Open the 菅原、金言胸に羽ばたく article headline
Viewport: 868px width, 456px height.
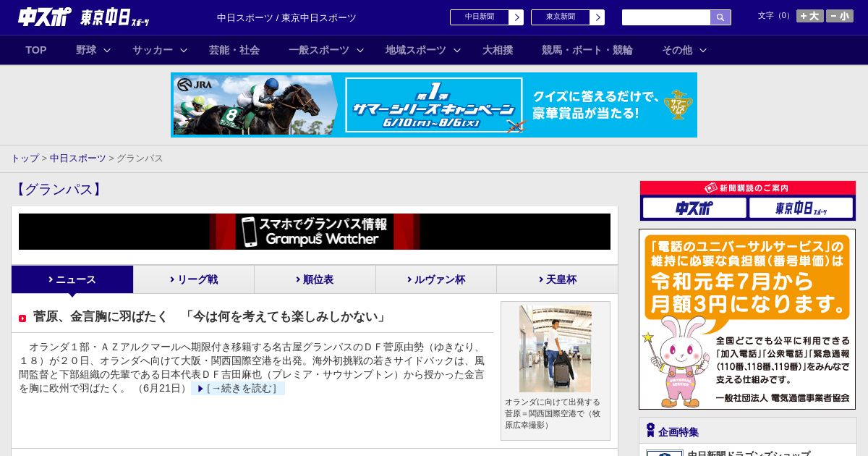click(210, 317)
